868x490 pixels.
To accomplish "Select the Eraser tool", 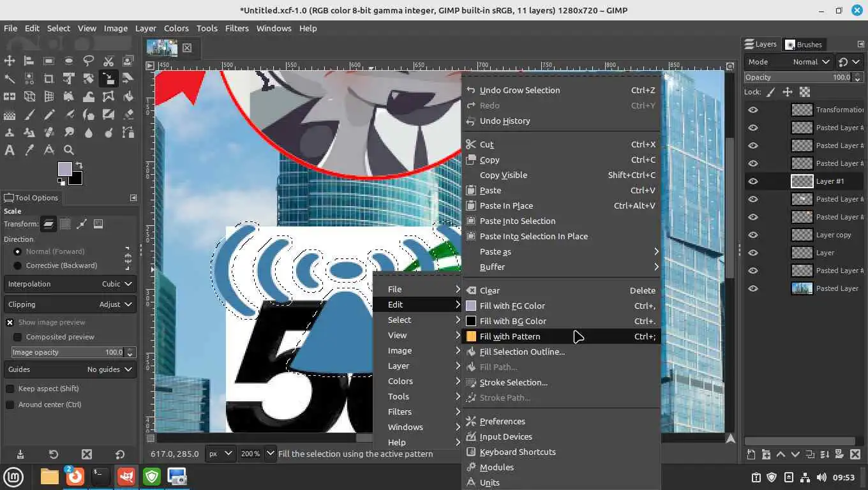I will (128, 114).
